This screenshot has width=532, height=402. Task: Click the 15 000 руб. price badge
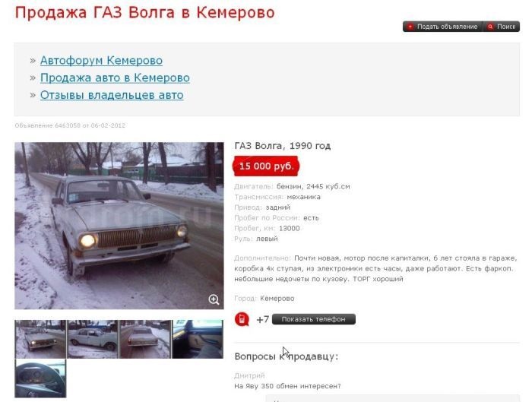(x=266, y=166)
